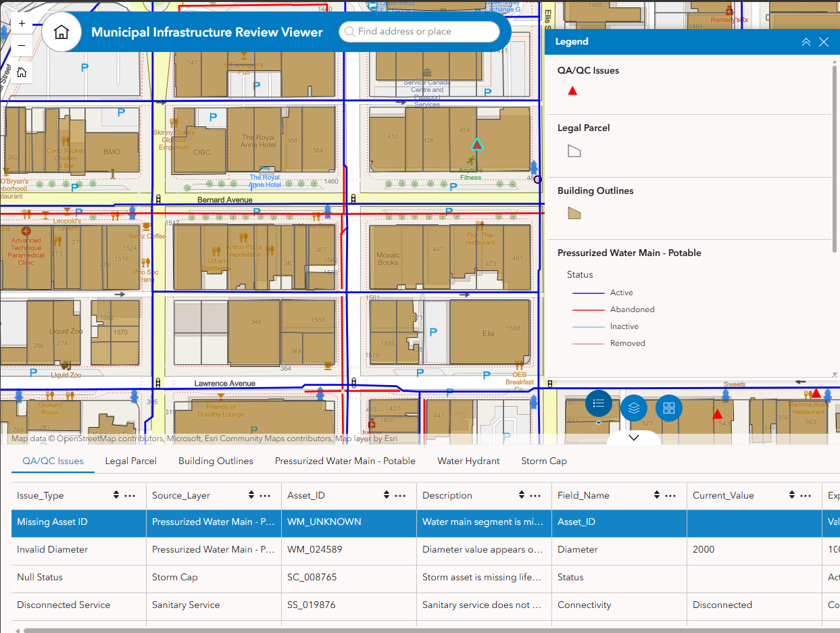Screen dimensions: 840x633
Task: Click QA/QC triangle near Mamma Rosa Restaurant
Action: (x=816, y=393)
